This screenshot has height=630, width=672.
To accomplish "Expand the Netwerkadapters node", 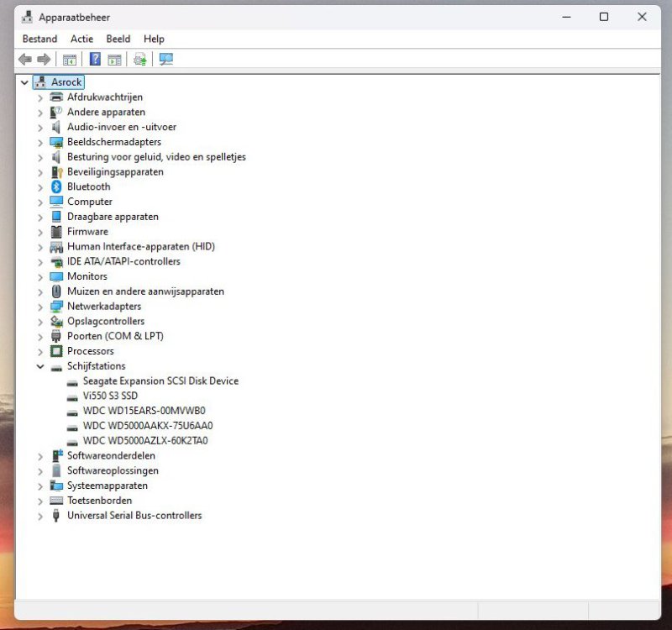I will [x=40, y=307].
